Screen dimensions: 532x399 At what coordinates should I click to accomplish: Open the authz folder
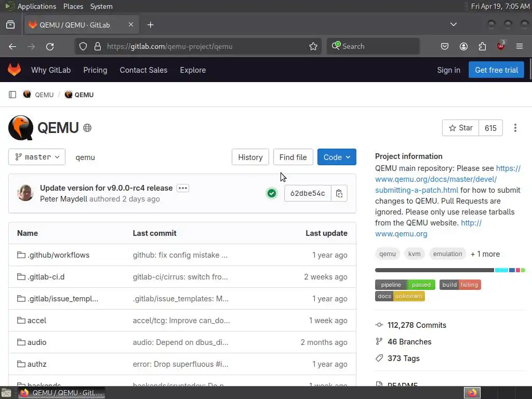coord(37,364)
